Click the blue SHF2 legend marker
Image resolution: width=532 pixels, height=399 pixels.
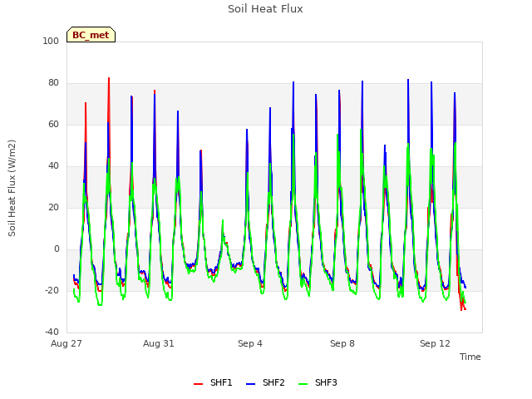pos(250,384)
